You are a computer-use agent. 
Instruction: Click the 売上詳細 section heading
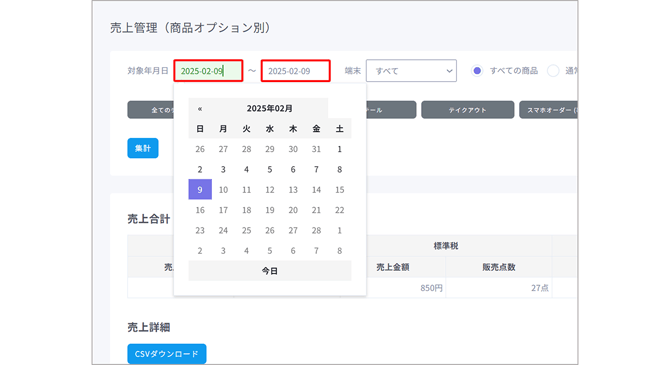[149, 327]
